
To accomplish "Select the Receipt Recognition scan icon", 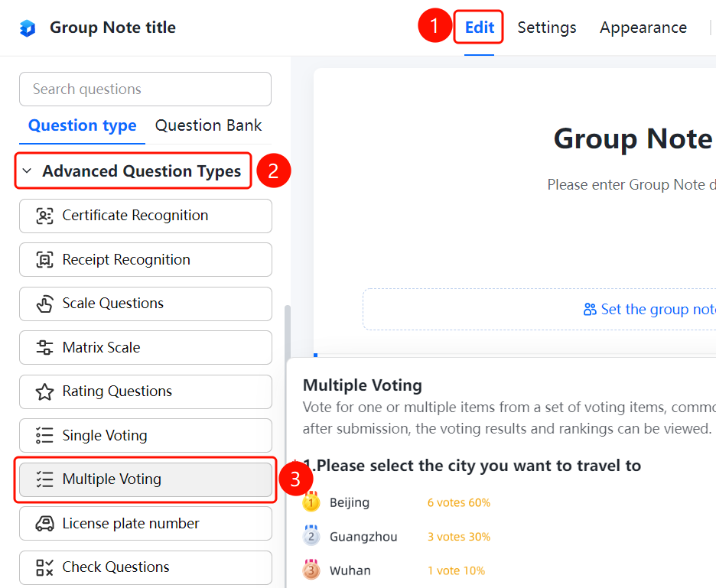I will point(44,260).
